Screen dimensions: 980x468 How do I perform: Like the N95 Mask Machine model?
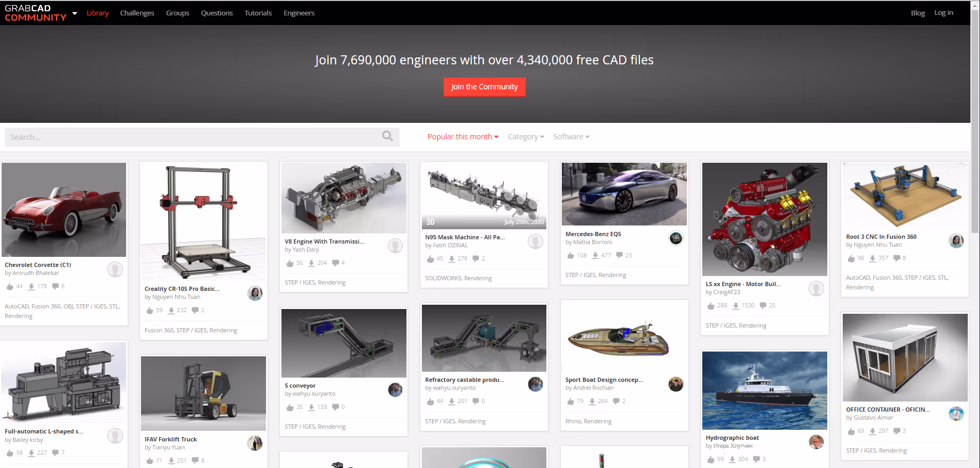pyautogui.click(x=430, y=259)
